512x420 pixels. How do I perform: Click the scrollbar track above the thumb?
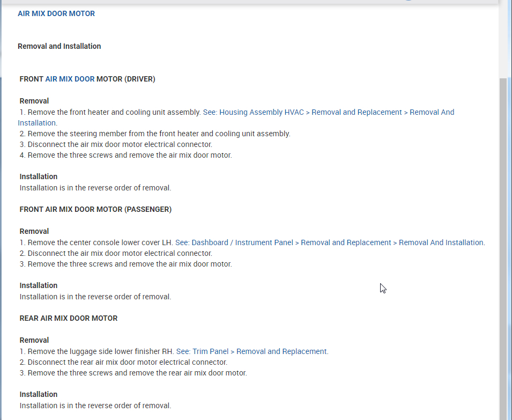coord(503,38)
